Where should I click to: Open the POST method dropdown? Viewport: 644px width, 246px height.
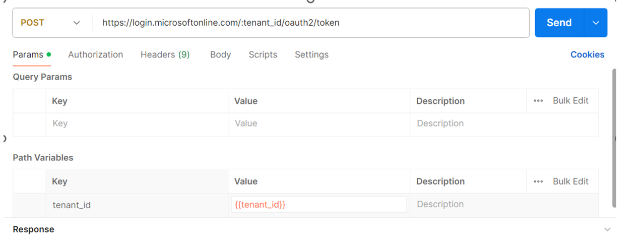(50, 23)
